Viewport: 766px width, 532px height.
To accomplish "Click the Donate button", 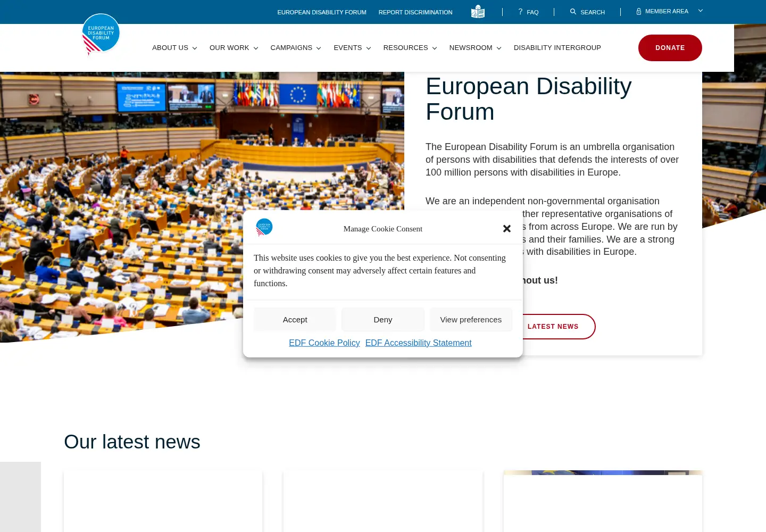I will coord(670,48).
